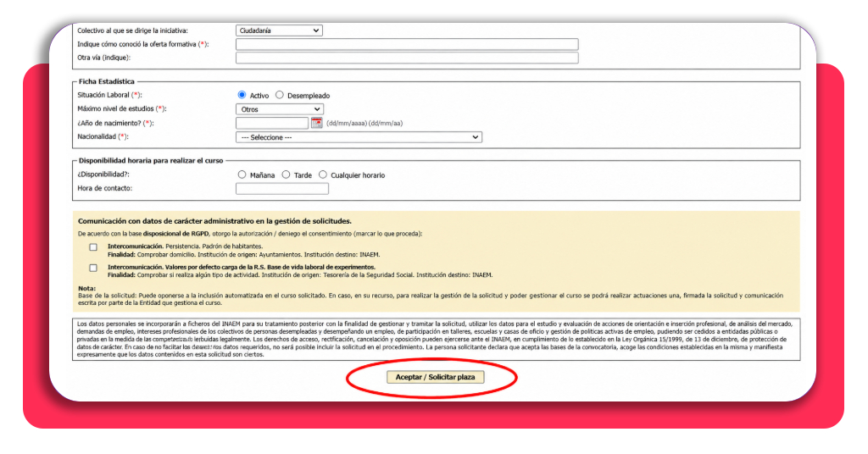Click the Comunicación con datos de carácter administrativo heading
Viewport: 868px width, 454px height.
click(214, 221)
